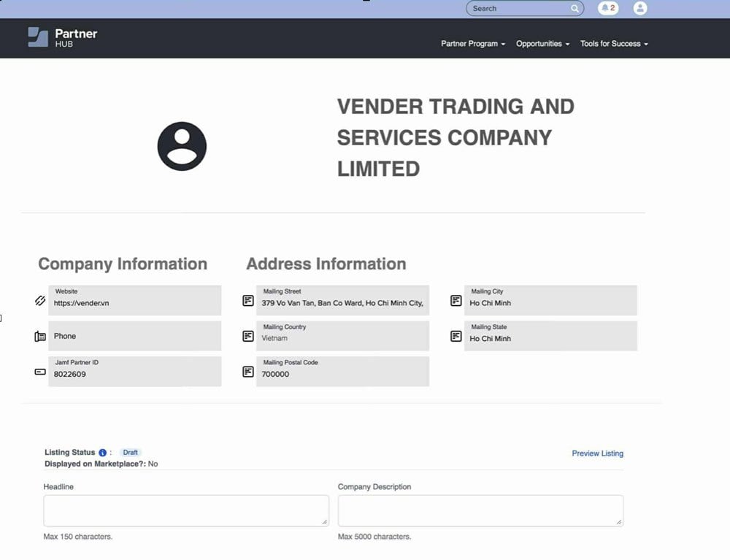This screenshot has height=560, width=730.
Task: Click inside the Company Description text area
Action: tap(480, 510)
